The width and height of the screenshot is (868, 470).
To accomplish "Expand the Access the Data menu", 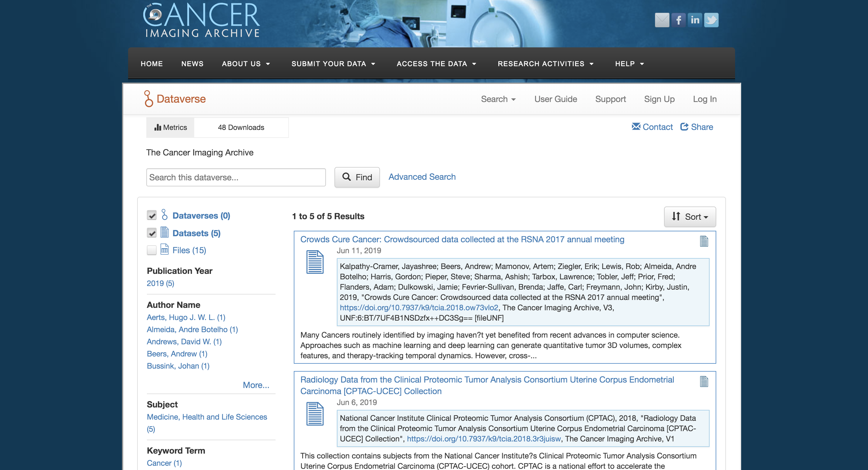I will [x=436, y=64].
